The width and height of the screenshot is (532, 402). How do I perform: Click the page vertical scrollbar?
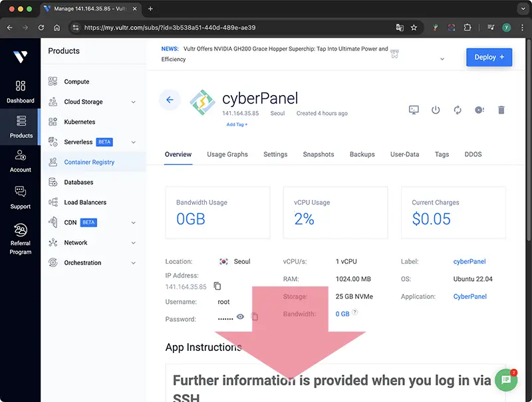(x=529, y=140)
